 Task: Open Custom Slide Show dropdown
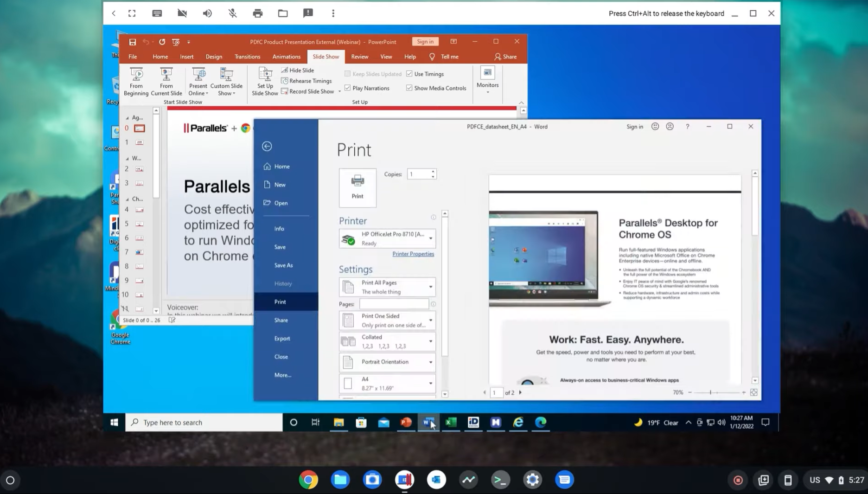coord(226,82)
